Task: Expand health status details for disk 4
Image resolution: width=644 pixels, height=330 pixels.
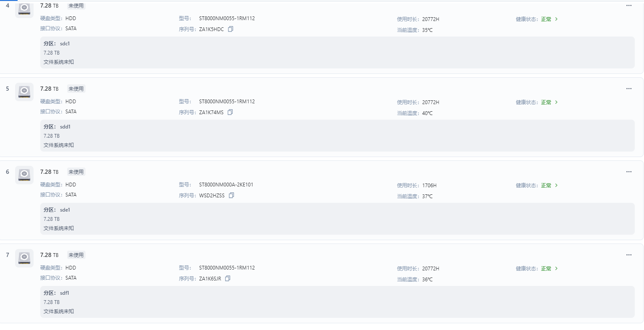Action: [549, 19]
